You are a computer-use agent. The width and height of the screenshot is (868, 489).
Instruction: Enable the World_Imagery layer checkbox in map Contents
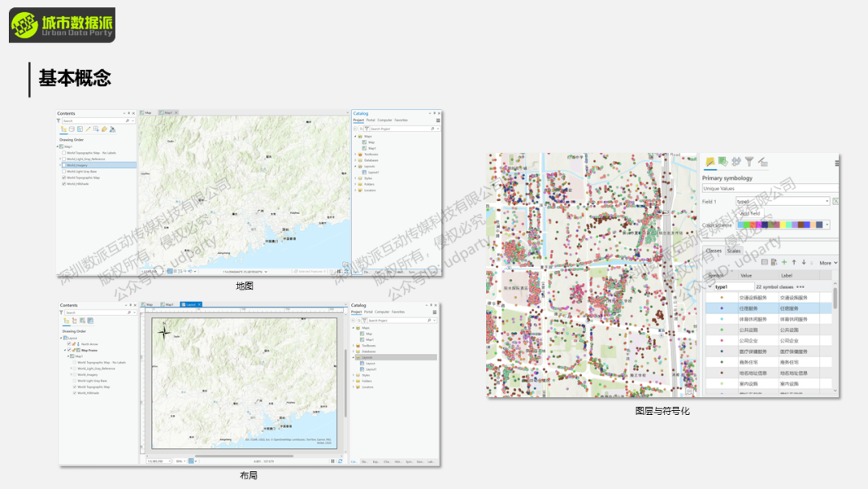(64, 165)
